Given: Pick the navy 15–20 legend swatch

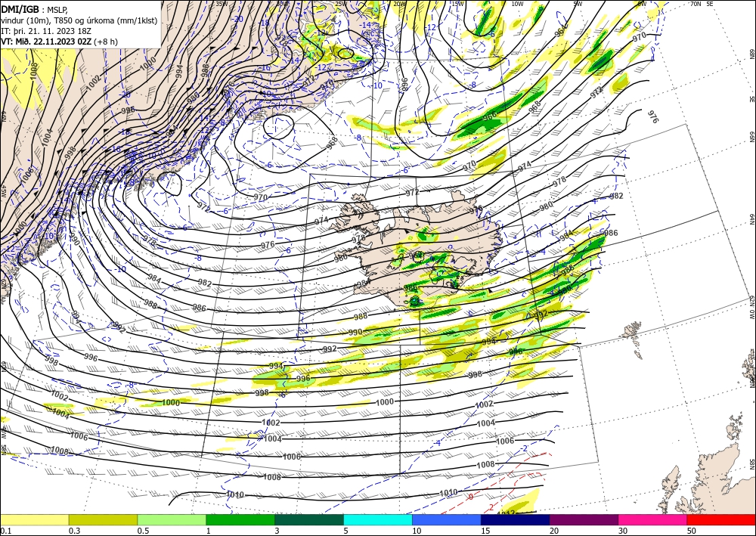Looking at the screenshot, I should 516,519.
